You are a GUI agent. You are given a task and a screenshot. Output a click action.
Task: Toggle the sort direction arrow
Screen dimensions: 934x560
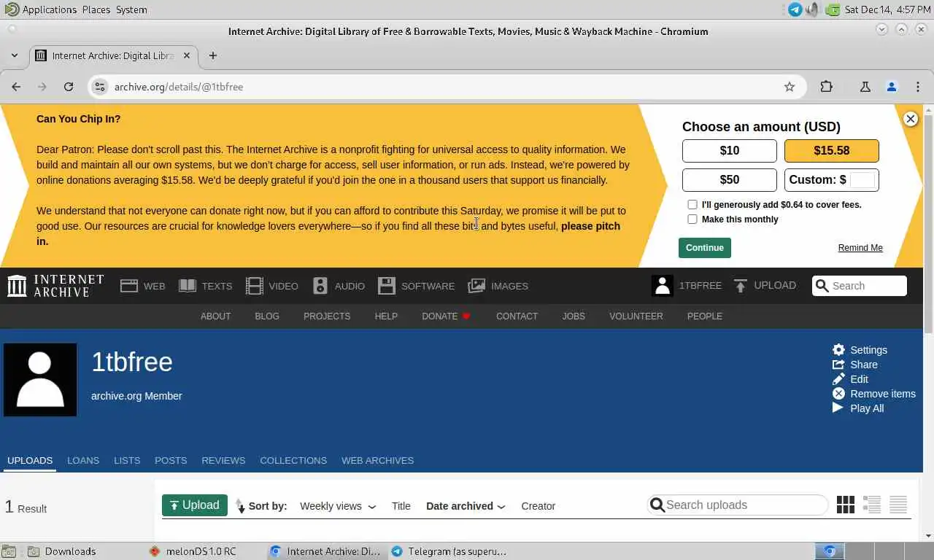[x=241, y=506]
